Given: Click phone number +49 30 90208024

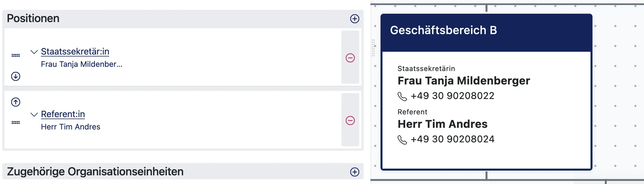Looking at the screenshot, I should point(452,139).
